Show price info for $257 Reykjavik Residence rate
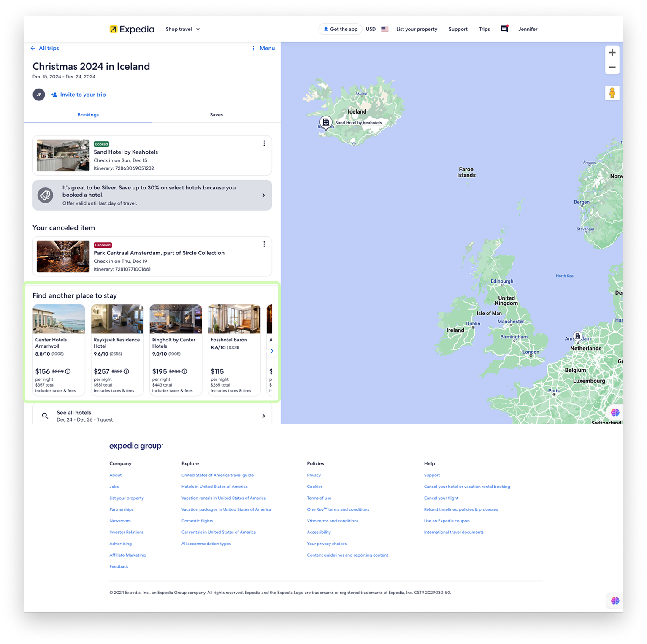Image resolution: width=647 pixels, height=644 pixels. [x=126, y=371]
